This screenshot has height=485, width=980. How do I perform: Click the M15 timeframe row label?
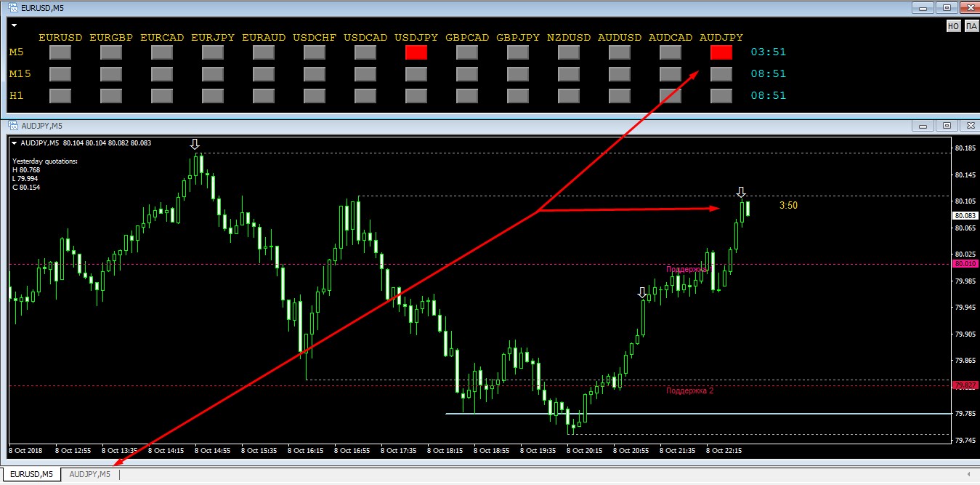point(20,74)
